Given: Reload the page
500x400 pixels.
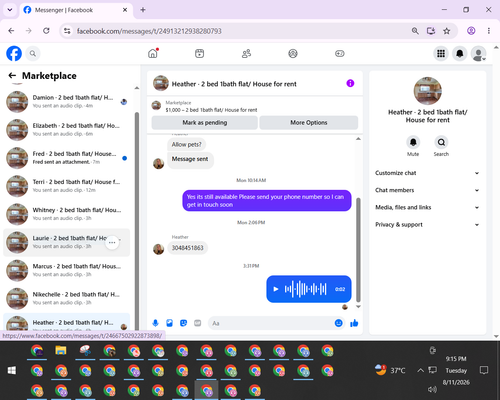Looking at the screenshot, I should pos(46,31).
